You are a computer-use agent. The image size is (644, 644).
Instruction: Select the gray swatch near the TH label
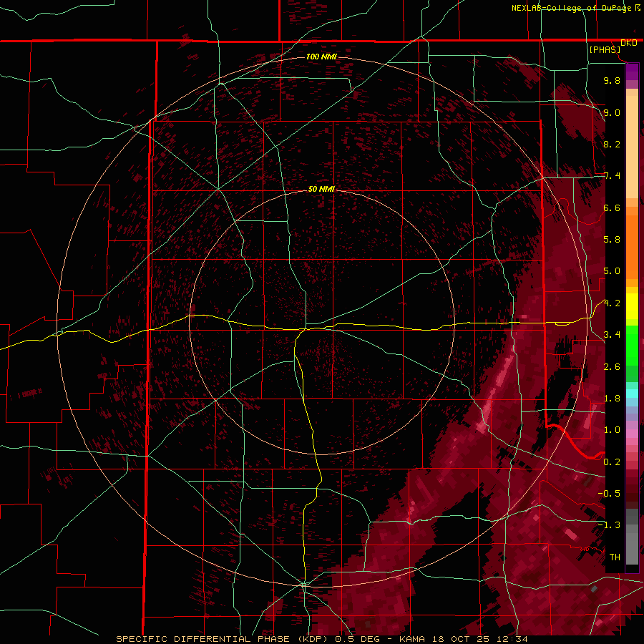pos(632,548)
